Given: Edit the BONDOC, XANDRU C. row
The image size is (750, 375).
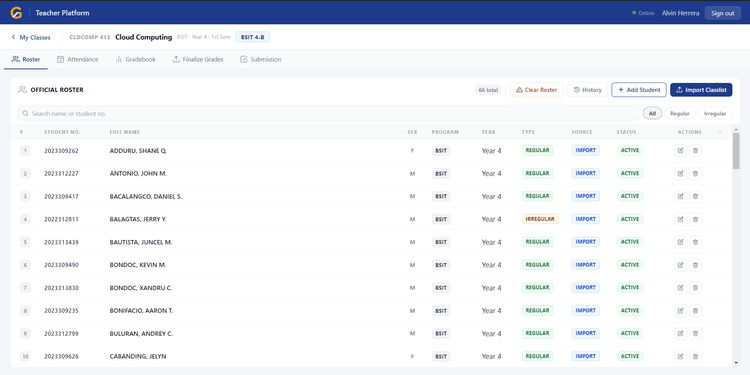Looking at the screenshot, I should tap(680, 287).
